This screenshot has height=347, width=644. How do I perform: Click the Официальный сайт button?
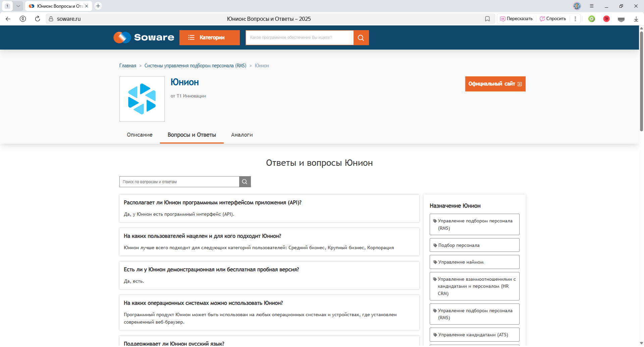(495, 84)
